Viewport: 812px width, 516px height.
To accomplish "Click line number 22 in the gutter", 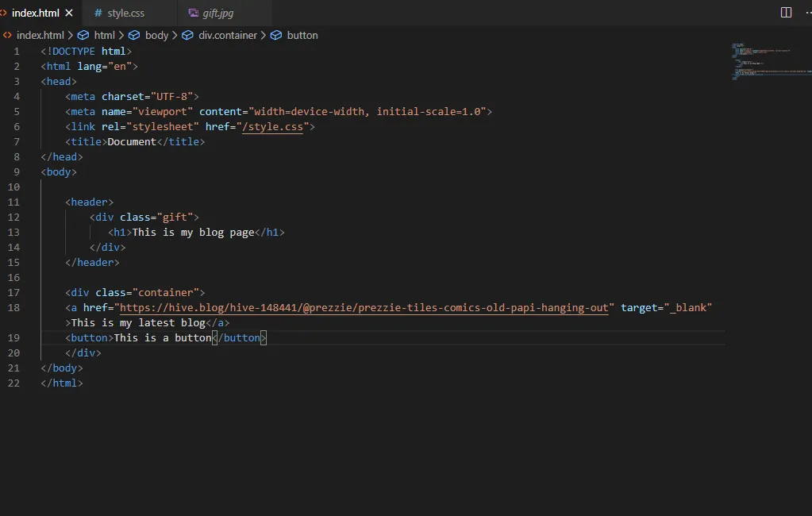I will tap(13, 383).
